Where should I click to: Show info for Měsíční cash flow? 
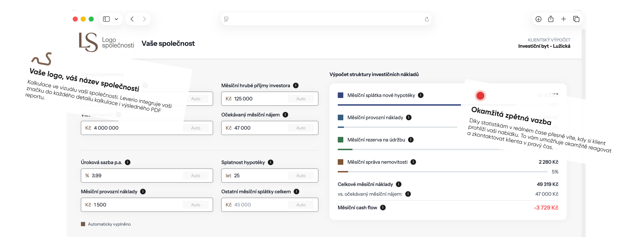(383, 208)
